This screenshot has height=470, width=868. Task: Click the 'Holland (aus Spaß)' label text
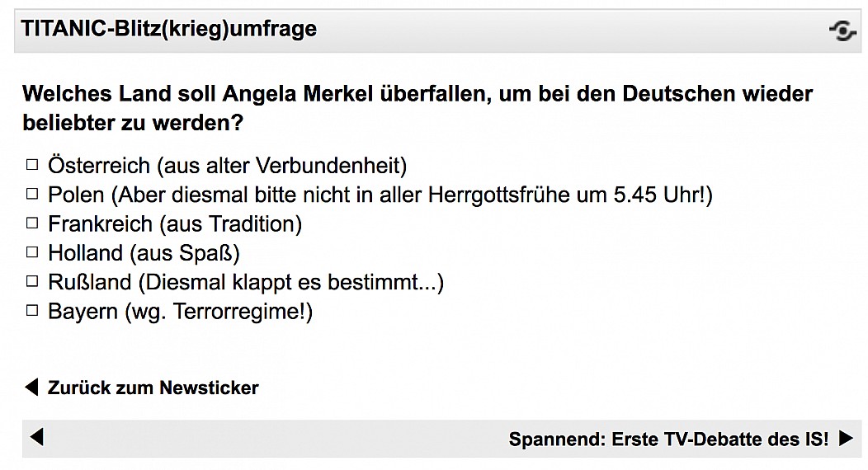coord(144,253)
